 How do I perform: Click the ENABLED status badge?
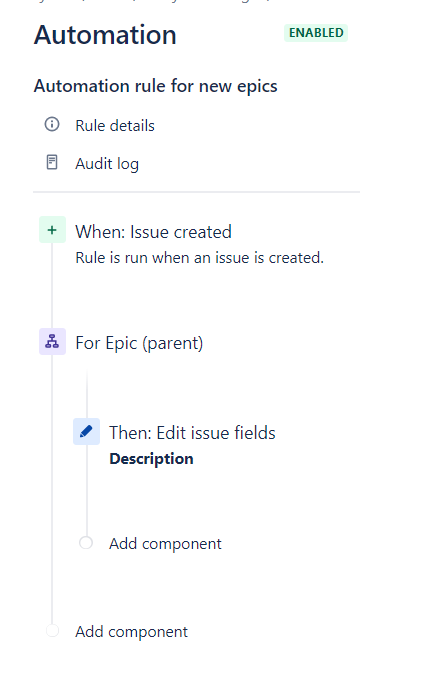pyautogui.click(x=316, y=33)
